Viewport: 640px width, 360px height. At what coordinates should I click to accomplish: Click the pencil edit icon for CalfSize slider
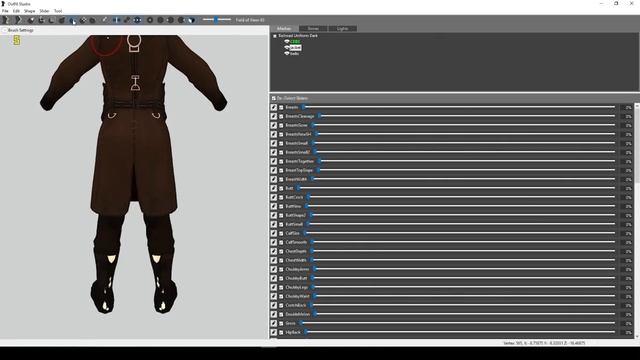pyautogui.click(x=274, y=233)
